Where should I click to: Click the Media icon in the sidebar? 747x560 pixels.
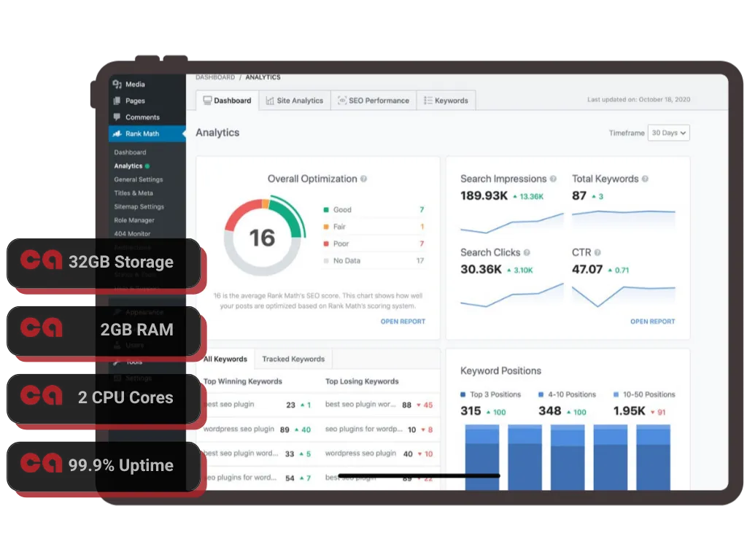[x=117, y=85]
